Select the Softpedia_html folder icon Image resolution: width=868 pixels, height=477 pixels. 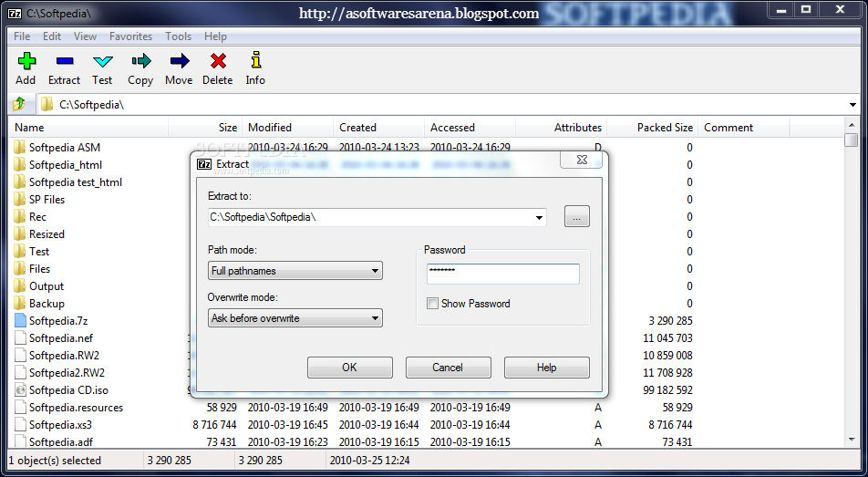(20, 164)
